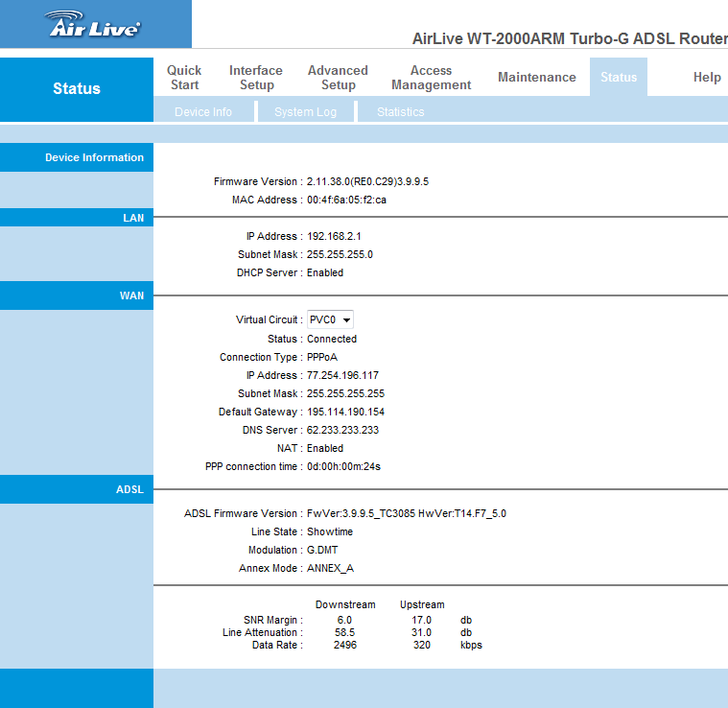Click the Downstream column header
Screen dimensions: 728x708
tap(345, 605)
